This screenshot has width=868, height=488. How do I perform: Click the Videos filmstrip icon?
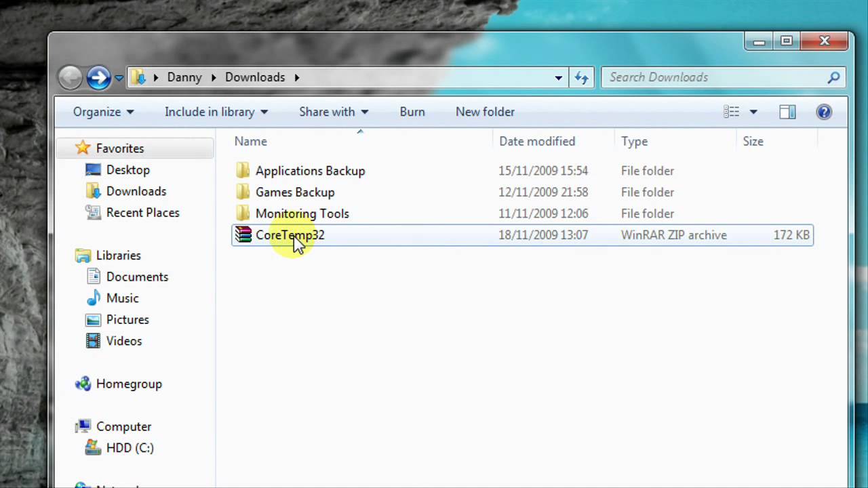click(94, 341)
